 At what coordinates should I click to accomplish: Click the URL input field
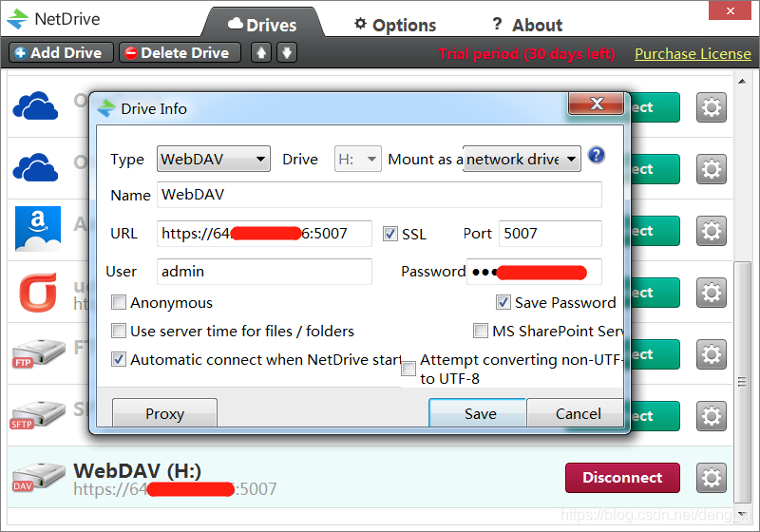264,234
